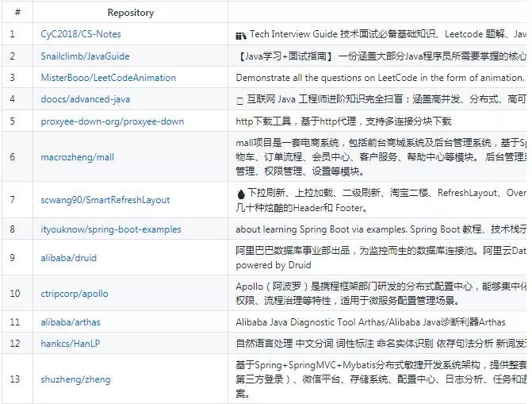Viewport: 532px width, 404px height.
Task: Click the small box icon in advanced-java description
Action: (239, 101)
